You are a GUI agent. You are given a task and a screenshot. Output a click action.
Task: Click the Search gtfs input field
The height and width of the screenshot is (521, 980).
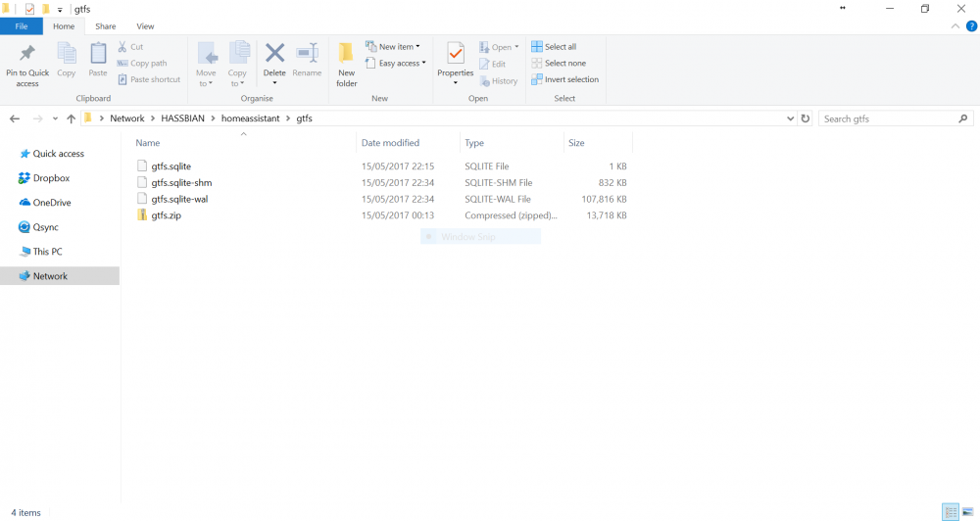887,118
